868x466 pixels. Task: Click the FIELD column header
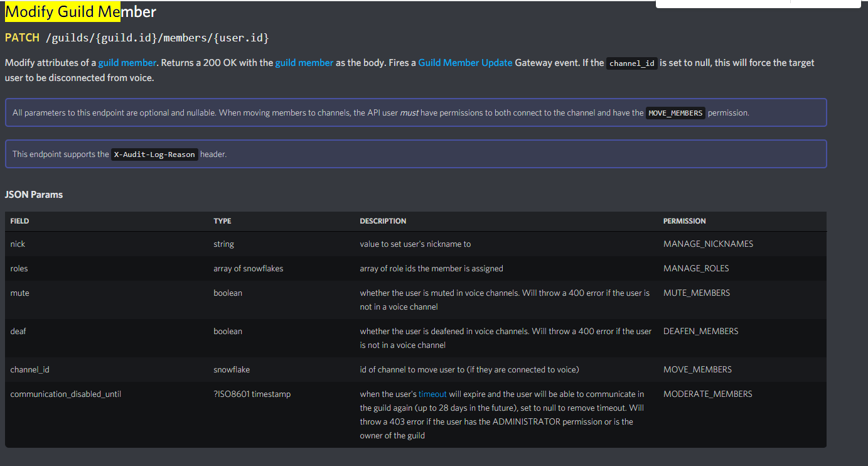click(x=19, y=221)
